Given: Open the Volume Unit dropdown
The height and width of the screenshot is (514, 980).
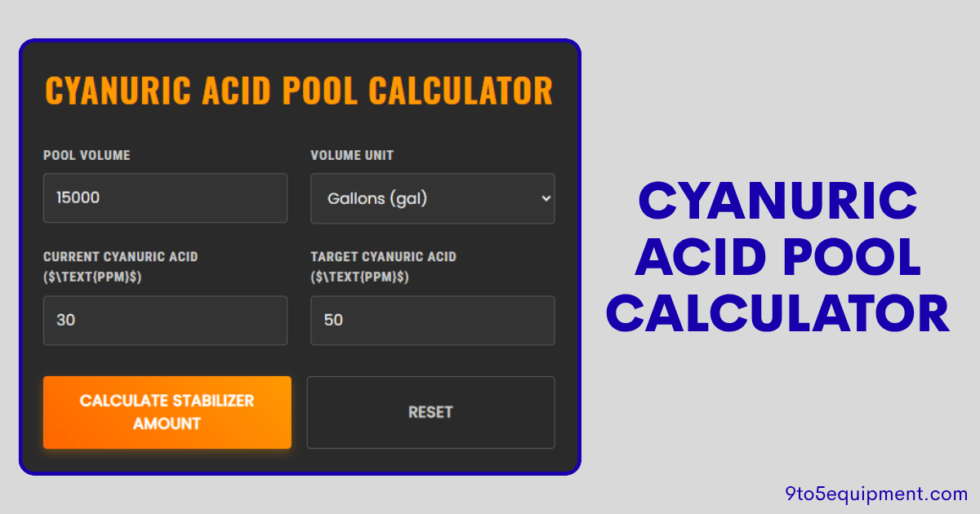Looking at the screenshot, I should (x=432, y=198).
